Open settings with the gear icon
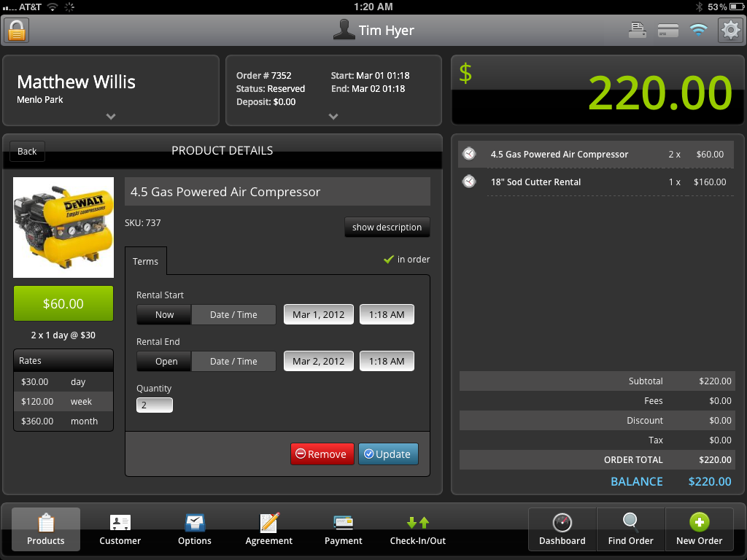Image resolution: width=747 pixels, height=560 pixels. pyautogui.click(x=730, y=31)
